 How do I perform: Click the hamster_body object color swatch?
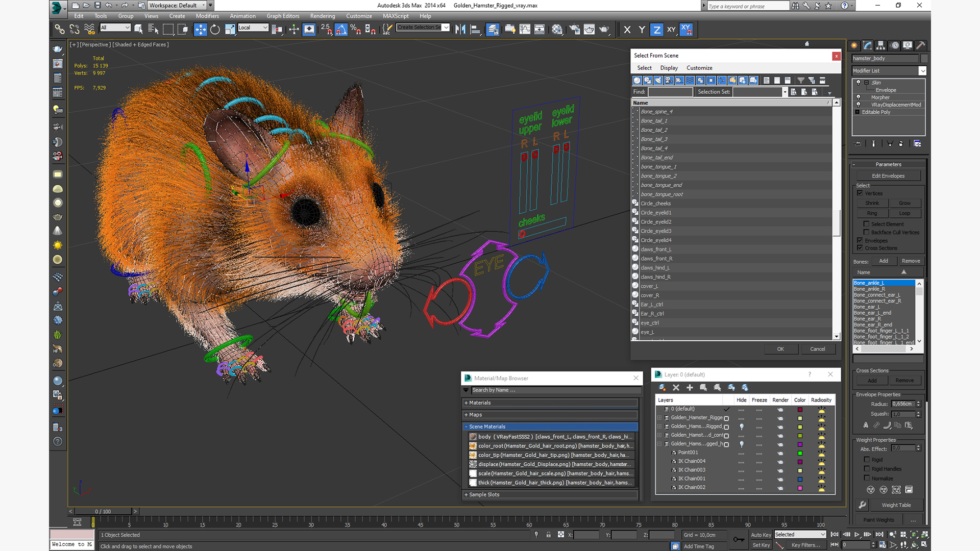point(924,58)
